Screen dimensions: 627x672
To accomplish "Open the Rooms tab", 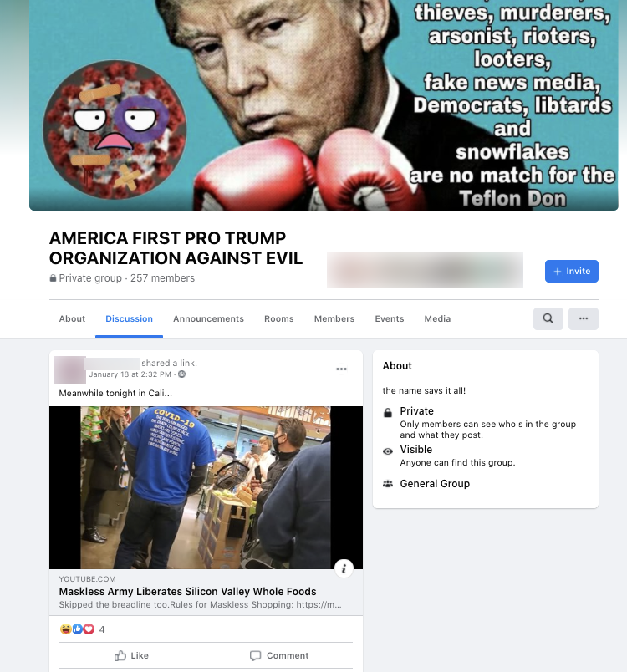I will pos(279,318).
